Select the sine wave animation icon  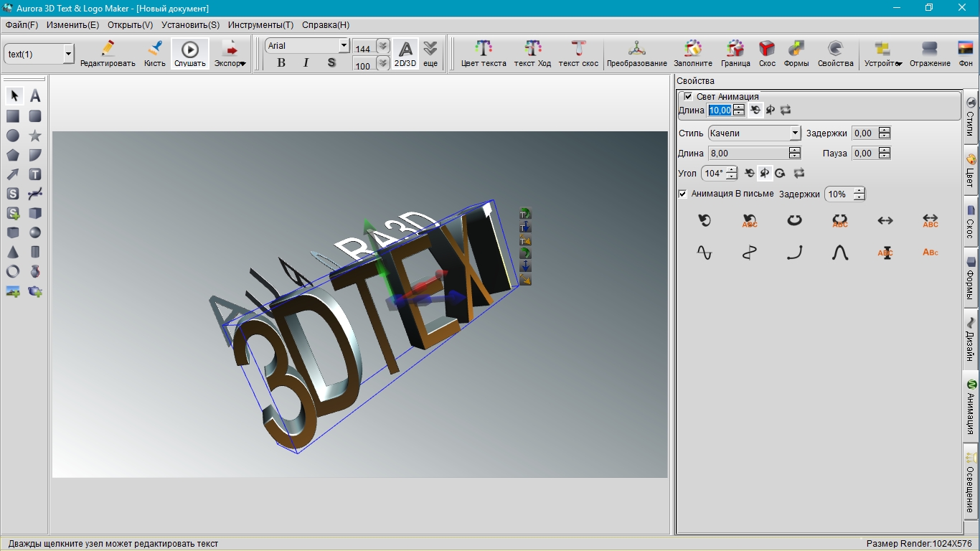pyautogui.click(x=705, y=253)
